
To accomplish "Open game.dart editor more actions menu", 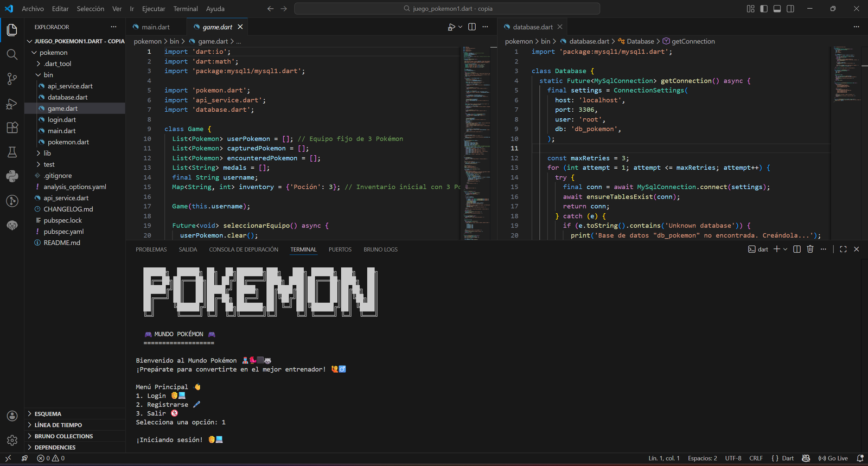I will click(x=485, y=27).
